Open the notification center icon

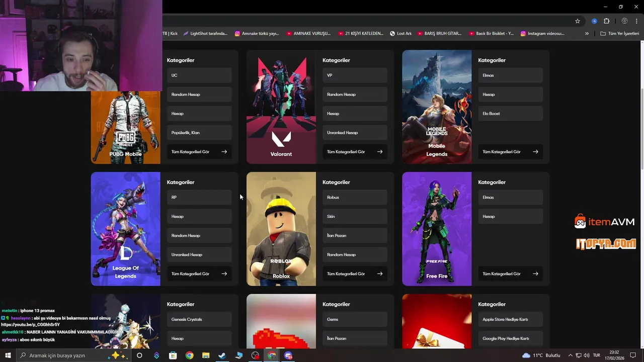pos(633,355)
